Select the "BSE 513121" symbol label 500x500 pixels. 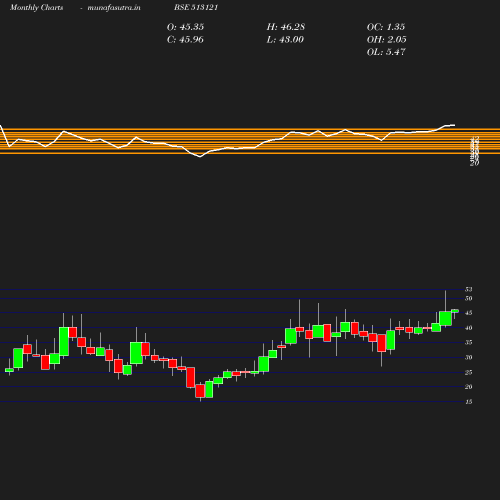196,8
